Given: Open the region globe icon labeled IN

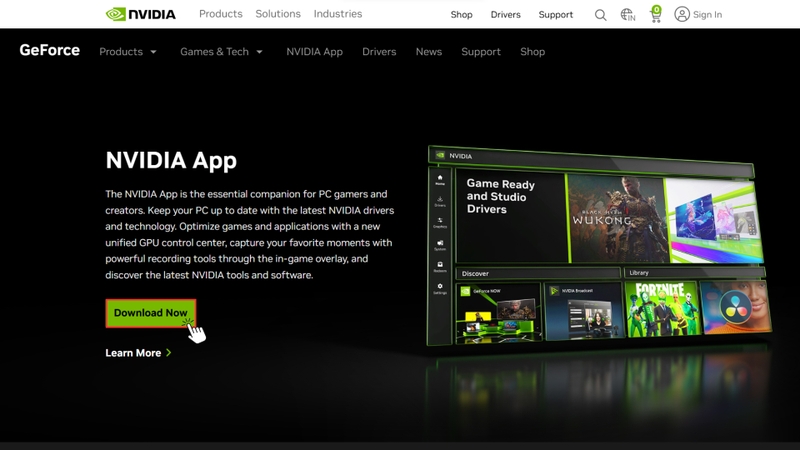Looking at the screenshot, I should point(628,15).
